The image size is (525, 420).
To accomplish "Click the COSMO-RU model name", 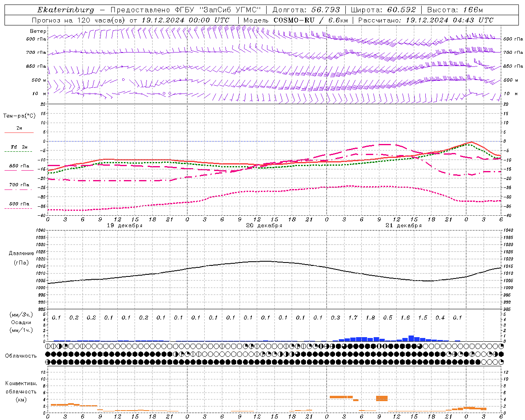I will (x=294, y=20).
